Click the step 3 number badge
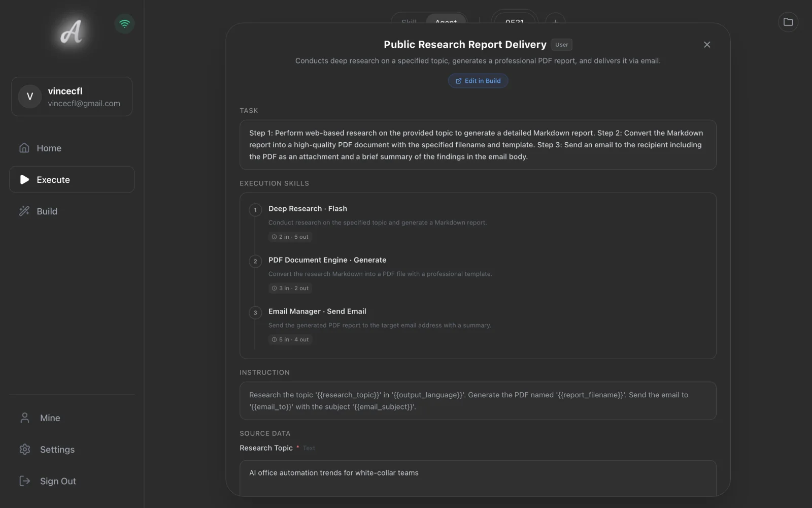Viewport: 812px width, 508px height. click(255, 312)
